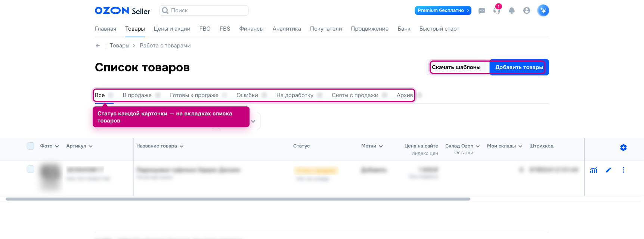Open Быстрый старт menu item
Screen dimensions: 644x239
point(439,29)
